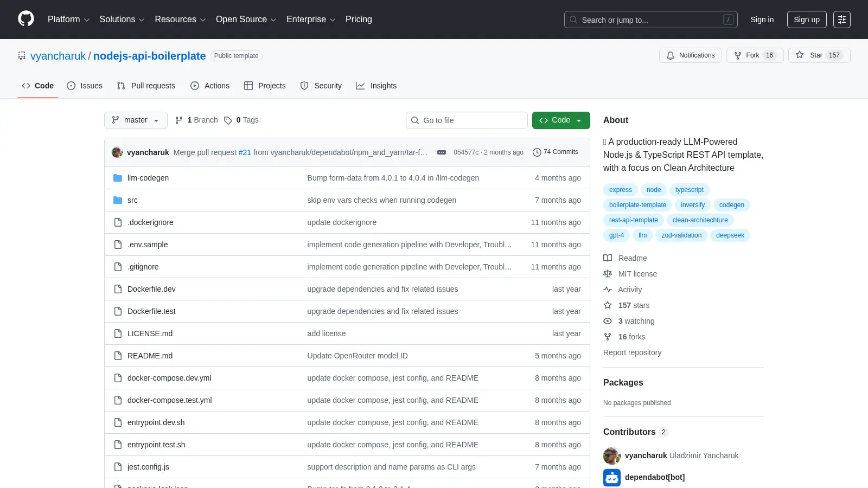Click the LICENSE.md file icon
Viewport: 868px width, 488px height.
(118, 333)
